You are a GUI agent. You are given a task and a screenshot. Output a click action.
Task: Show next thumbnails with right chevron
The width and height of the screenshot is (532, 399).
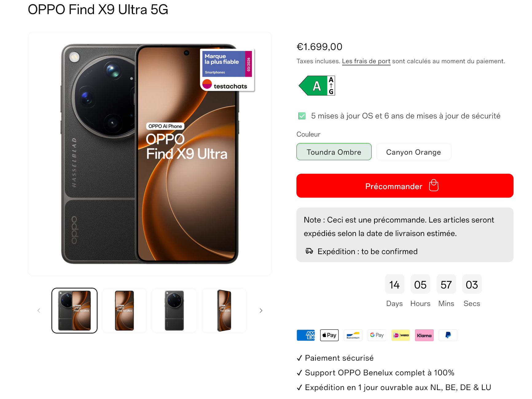[261, 311]
